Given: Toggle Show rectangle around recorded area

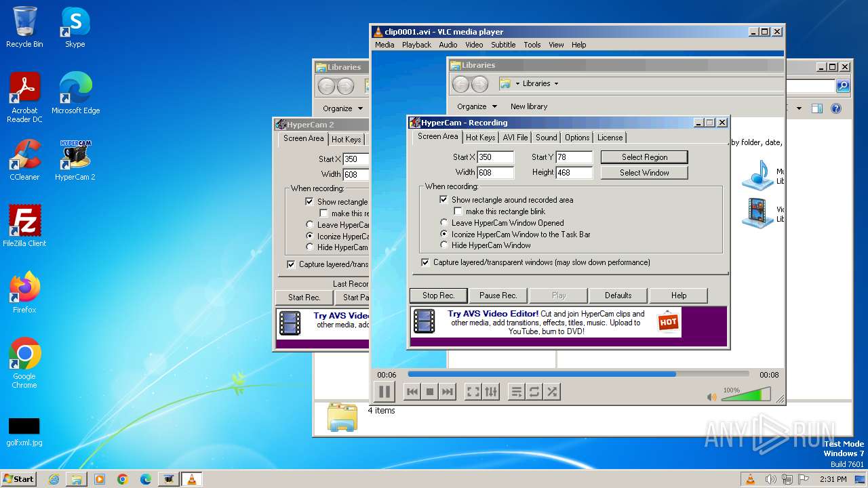Looking at the screenshot, I should point(444,200).
